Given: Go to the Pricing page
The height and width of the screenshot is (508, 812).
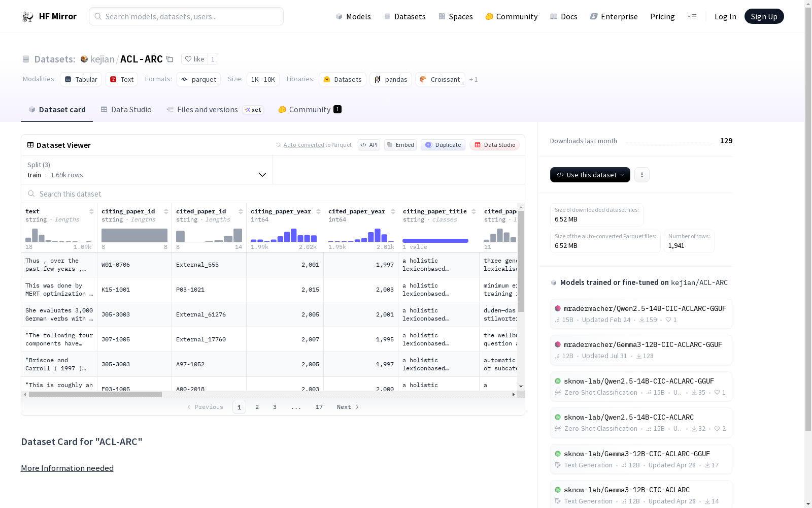Looking at the screenshot, I should (x=662, y=17).
